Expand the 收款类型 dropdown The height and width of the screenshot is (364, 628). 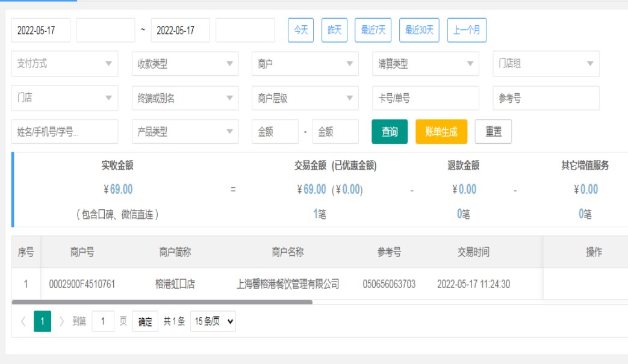pyautogui.click(x=185, y=64)
